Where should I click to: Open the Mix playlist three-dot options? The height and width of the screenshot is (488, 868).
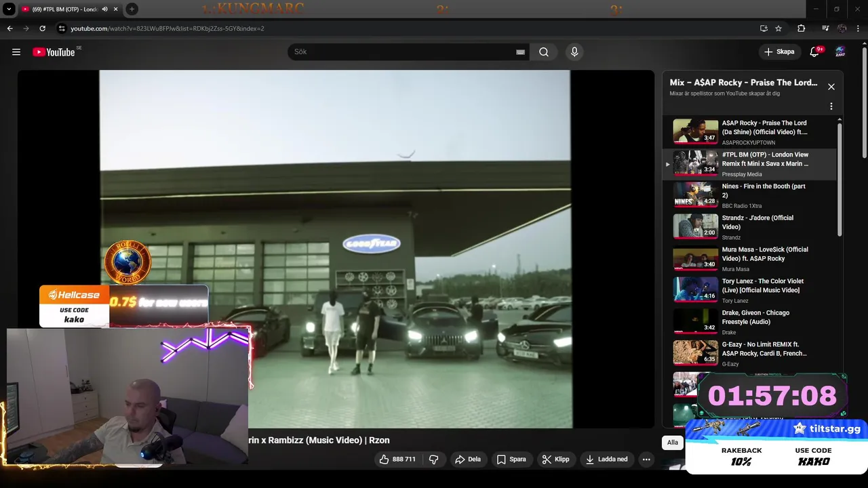[831, 106]
